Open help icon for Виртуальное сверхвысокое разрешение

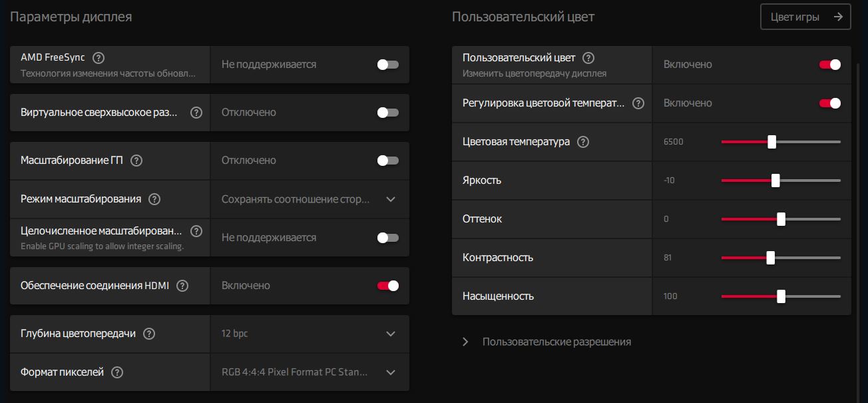196,113
